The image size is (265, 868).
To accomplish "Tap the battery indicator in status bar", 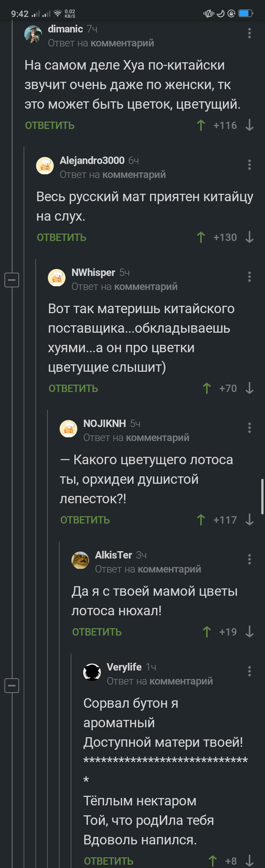I will [245, 14].
